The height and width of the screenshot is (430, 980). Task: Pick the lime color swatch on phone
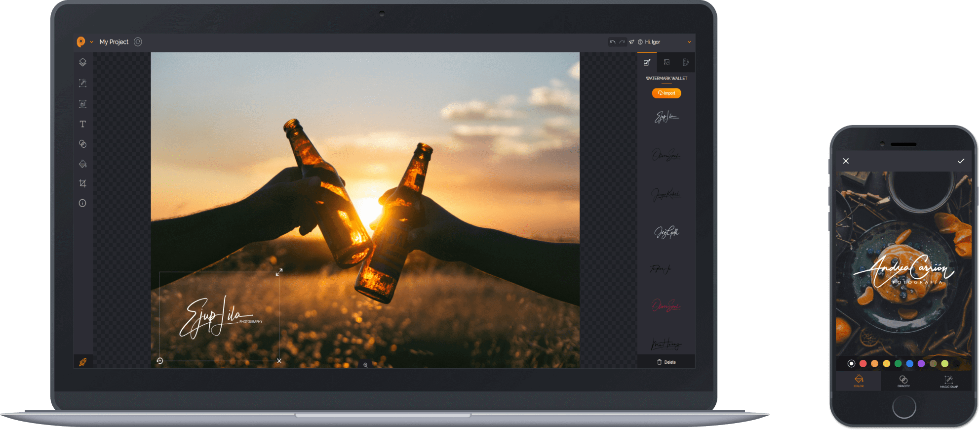click(x=944, y=363)
